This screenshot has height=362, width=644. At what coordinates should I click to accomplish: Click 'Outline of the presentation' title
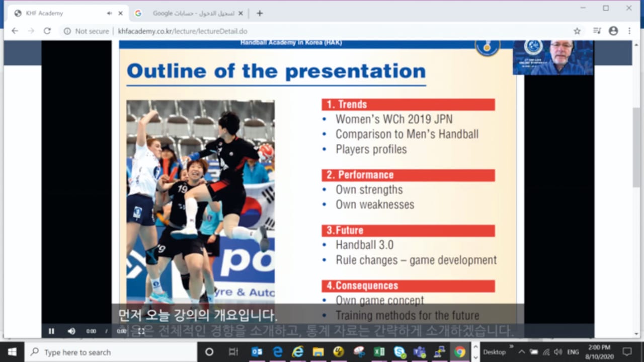276,71
